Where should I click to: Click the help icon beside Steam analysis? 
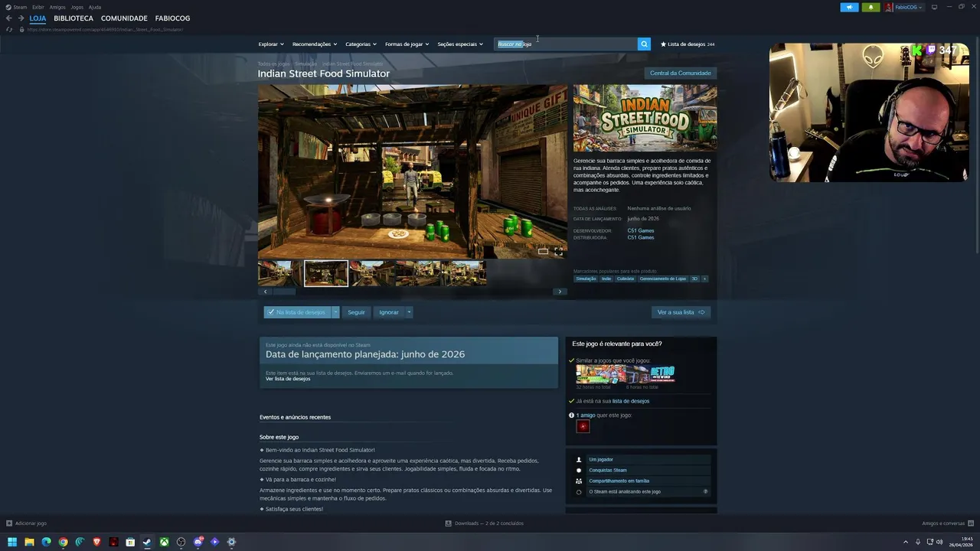pos(705,491)
